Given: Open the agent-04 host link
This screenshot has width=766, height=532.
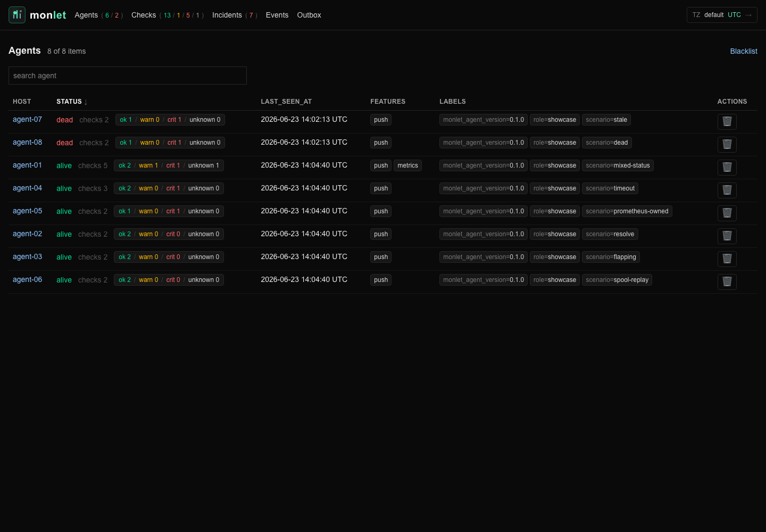Looking at the screenshot, I should (x=27, y=188).
